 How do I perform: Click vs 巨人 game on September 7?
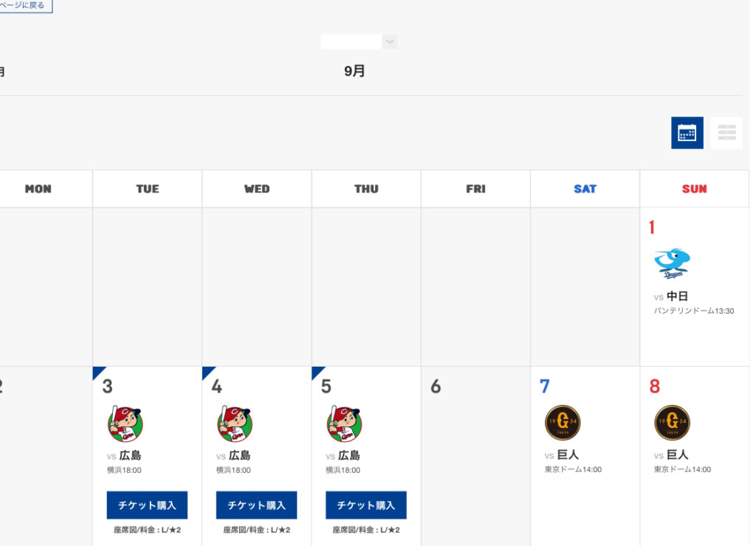coord(563,455)
